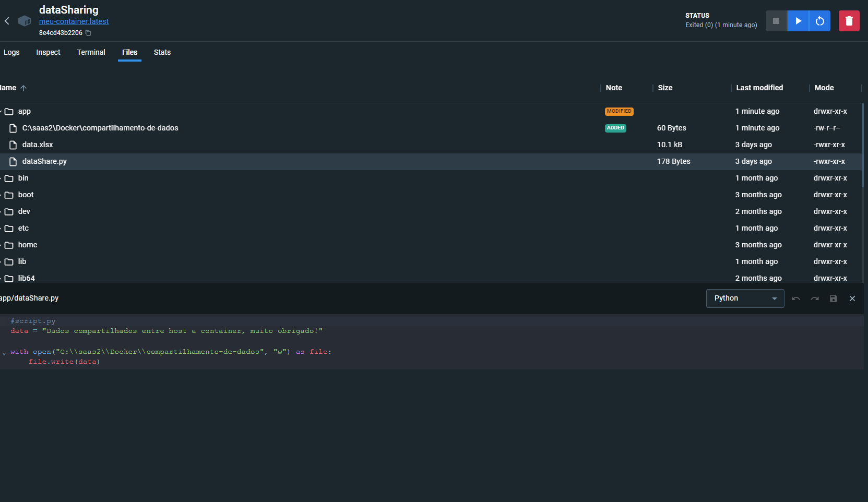Undo the last editor change
Viewport: 868px width, 502px height.
point(796,298)
